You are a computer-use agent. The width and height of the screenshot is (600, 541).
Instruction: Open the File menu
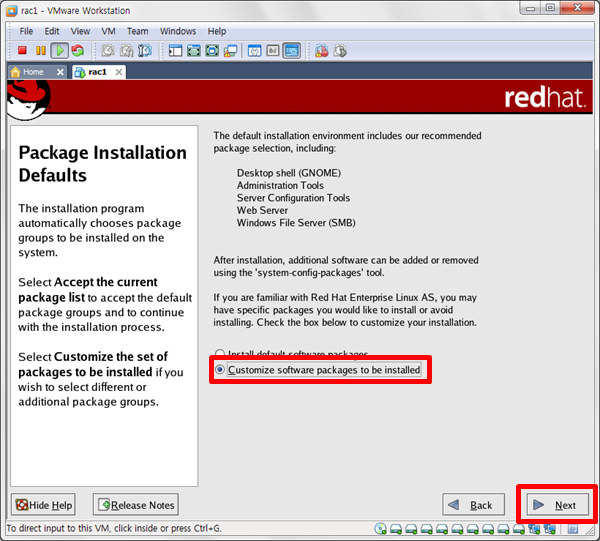coord(26,31)
